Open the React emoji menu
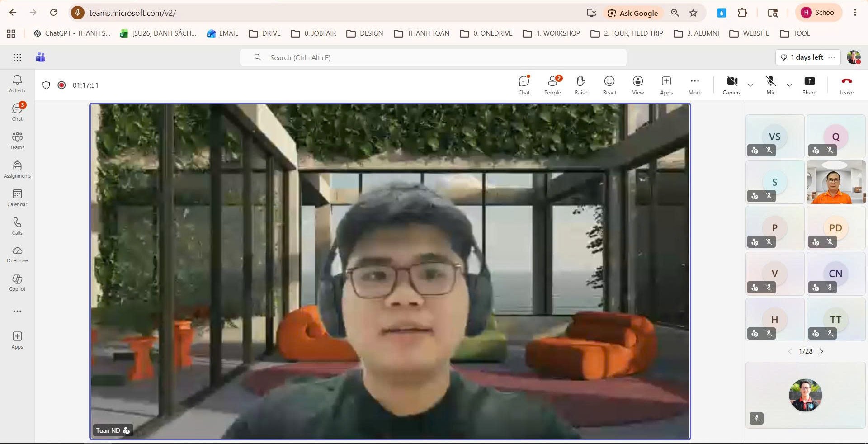868x444 pixels. click(x=609, y=85)
